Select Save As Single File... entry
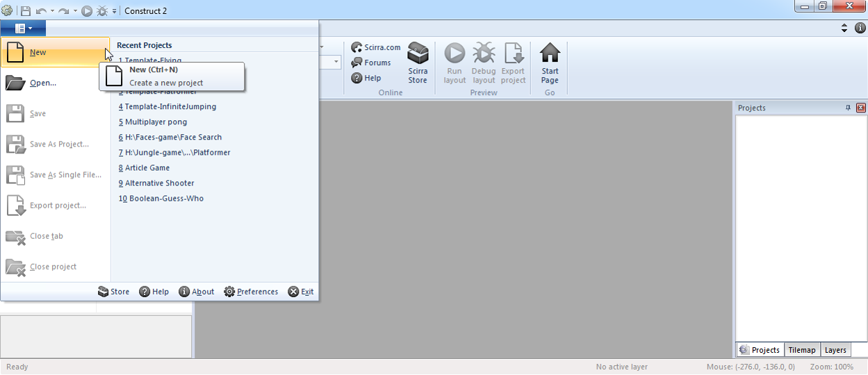Image resolution: width=868 pixels, height=375 pixels. (56, 174)
